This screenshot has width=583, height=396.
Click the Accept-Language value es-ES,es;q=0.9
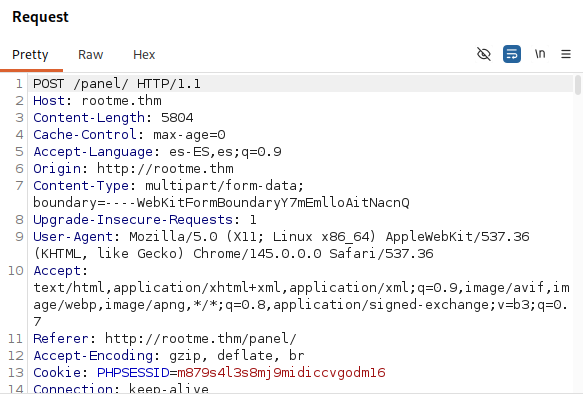point(225,152)
